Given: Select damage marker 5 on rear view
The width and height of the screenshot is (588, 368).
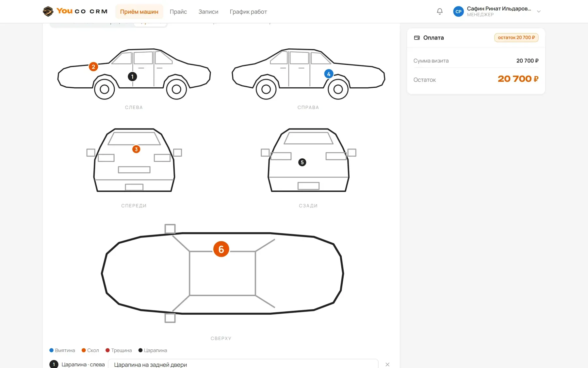Looking at the screenshot, I should tap(302, 162).
